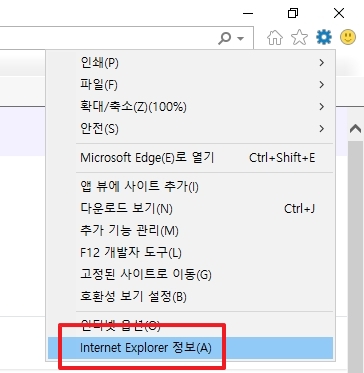Launch F12 개발자 도구(L)

pos(190,253)
